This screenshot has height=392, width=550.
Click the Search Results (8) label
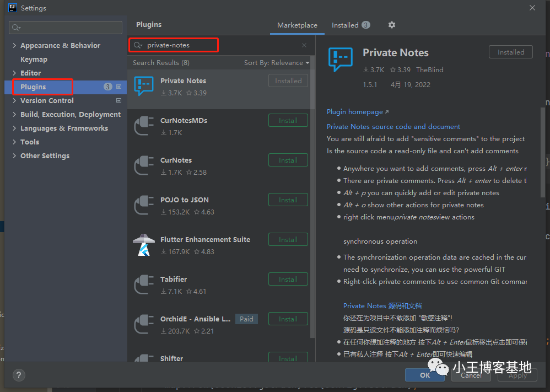coord(161,63)
